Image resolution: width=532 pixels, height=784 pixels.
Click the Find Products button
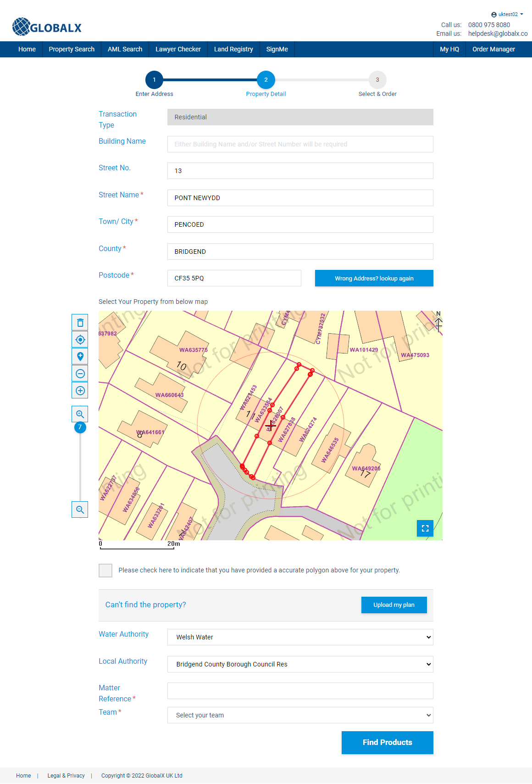388,743
